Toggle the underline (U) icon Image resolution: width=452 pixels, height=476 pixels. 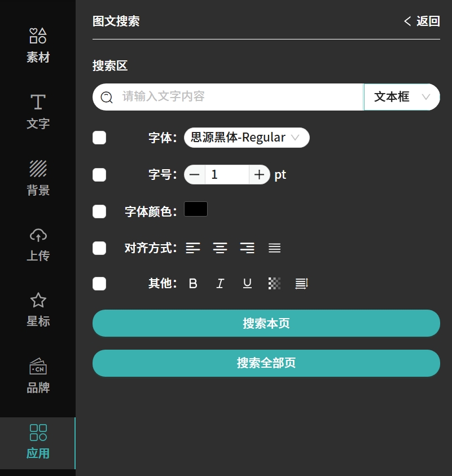[x=247, y=284]
